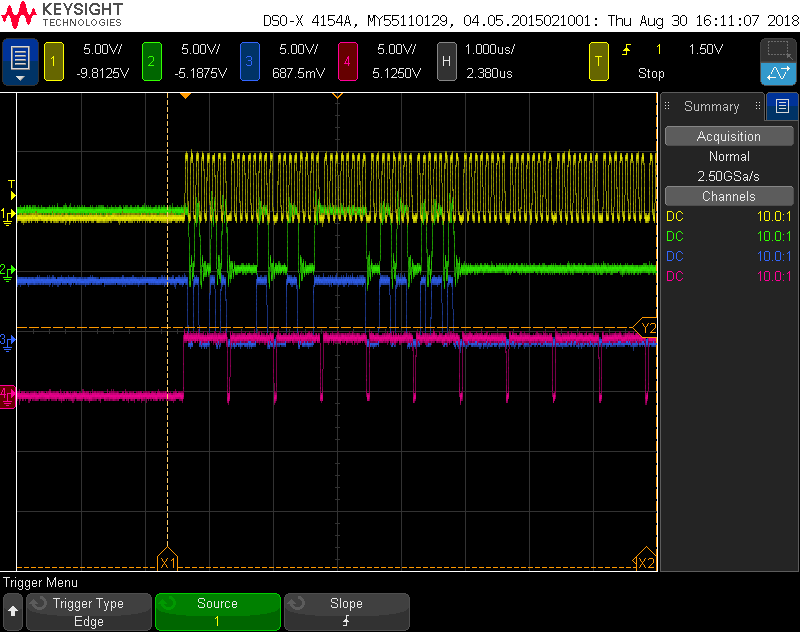Collapse the Acquisition section header
Viewport: 800px width, 632px height.
click(x=729, y=136)
